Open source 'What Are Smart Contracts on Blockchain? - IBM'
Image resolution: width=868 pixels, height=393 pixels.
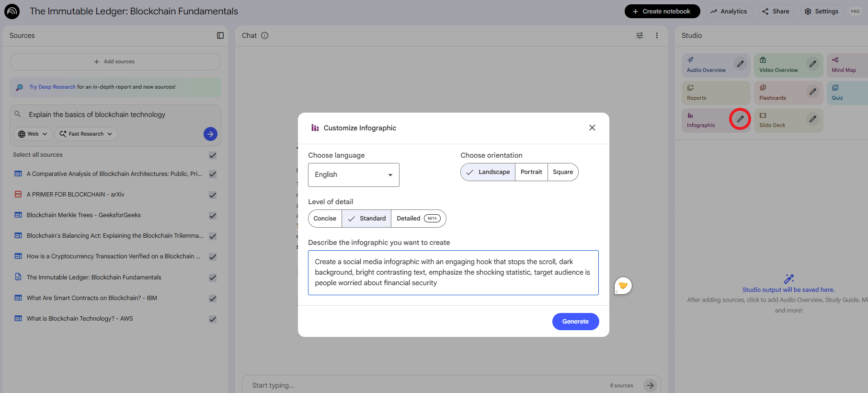point(92,298)
